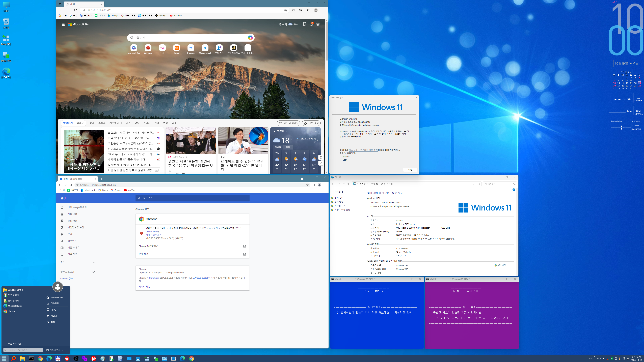Go up one level in 시스템 window
644x362 pixels.
[x=348, y=184]
